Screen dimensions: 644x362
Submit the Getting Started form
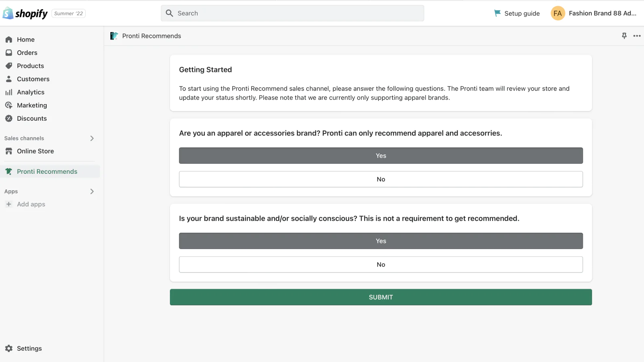tap(381, 297)
